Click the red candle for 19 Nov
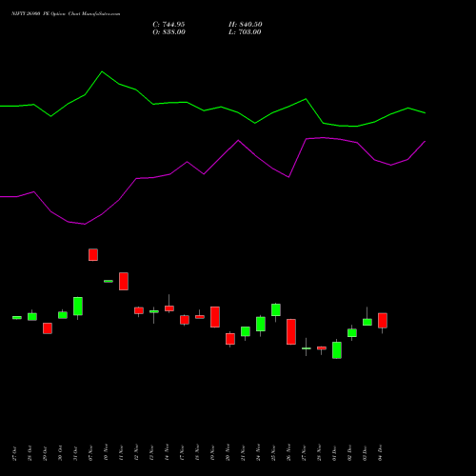This screenshot has height=476, width=476. click(215, 317)
